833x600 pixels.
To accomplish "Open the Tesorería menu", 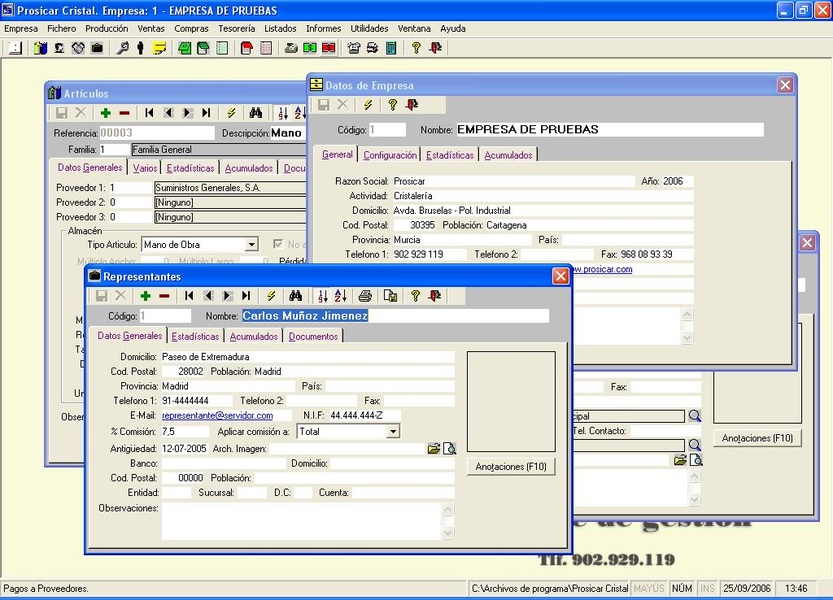I will tap(236, 29).
